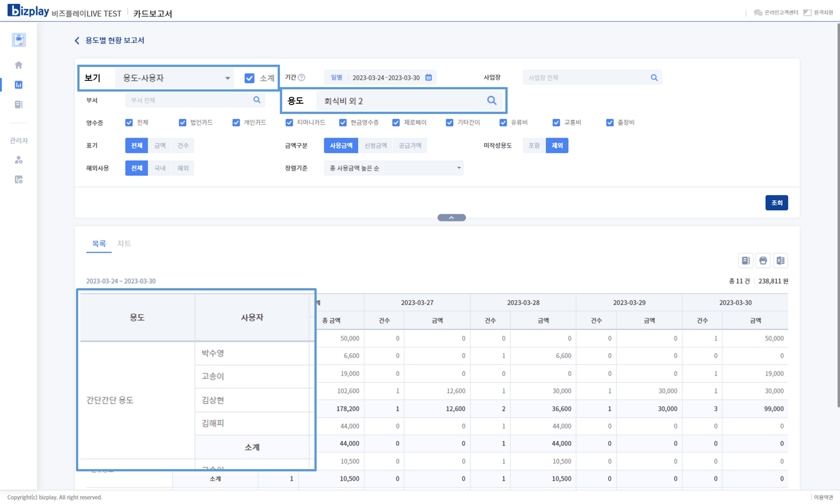This screenshot has height=504, width=840.
Task: Open the report chart icon in sidebar
Action: tap(18, 85)
